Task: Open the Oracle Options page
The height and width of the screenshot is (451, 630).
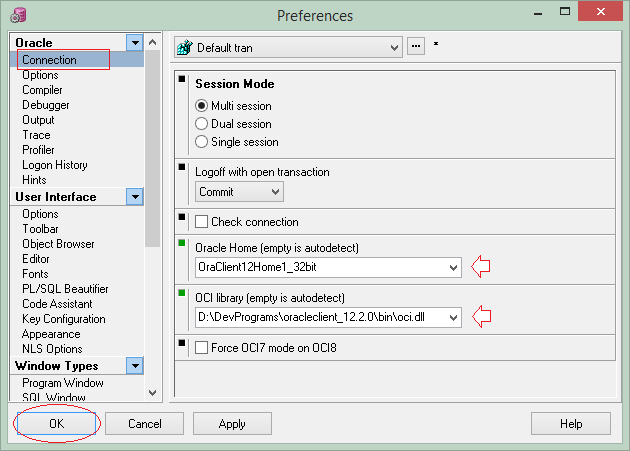Action: [40, 75]
